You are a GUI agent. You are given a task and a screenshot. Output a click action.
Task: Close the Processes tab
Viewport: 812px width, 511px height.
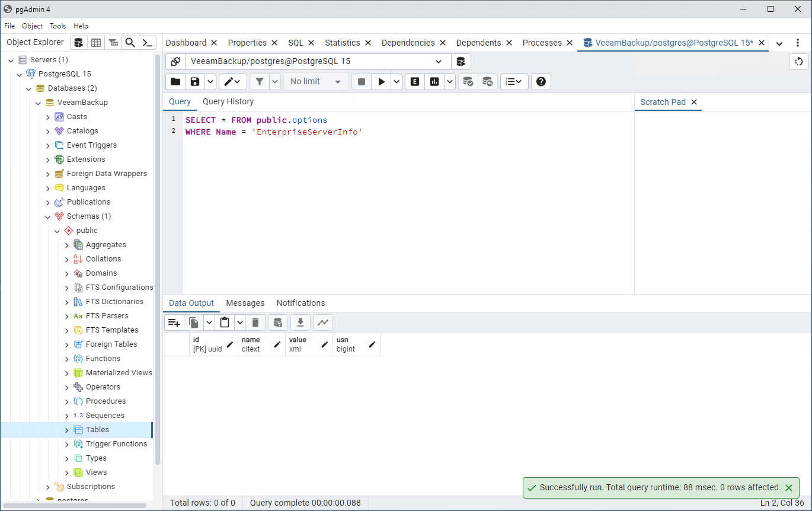pyautogui.click(x=570, y=43)
